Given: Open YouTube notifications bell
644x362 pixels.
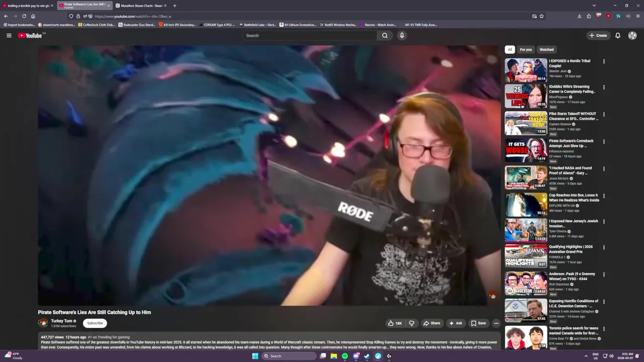Looking at the screenshot, I should click(x=618, y=35).
